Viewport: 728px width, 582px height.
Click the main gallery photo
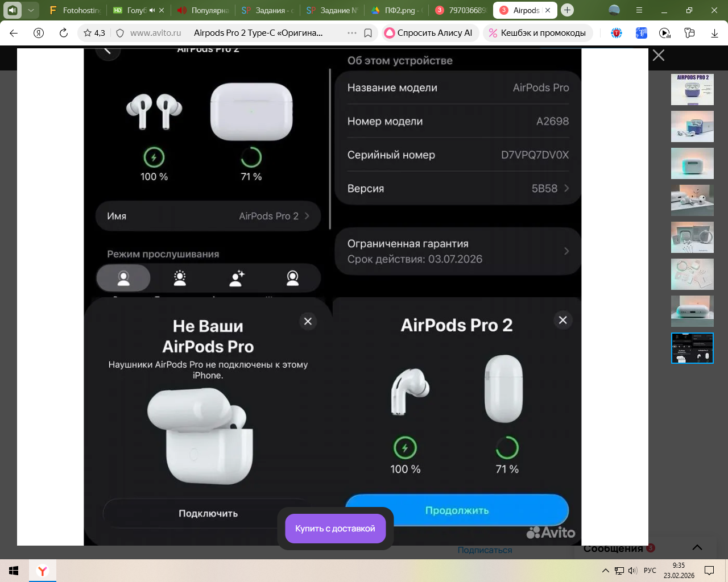coord(332,297)
